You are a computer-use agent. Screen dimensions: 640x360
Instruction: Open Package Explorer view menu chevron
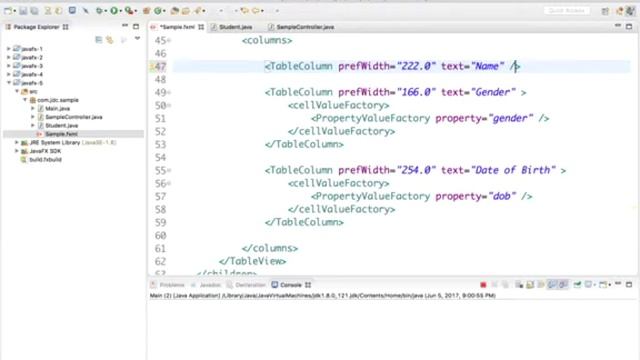(x=138, y=38)
